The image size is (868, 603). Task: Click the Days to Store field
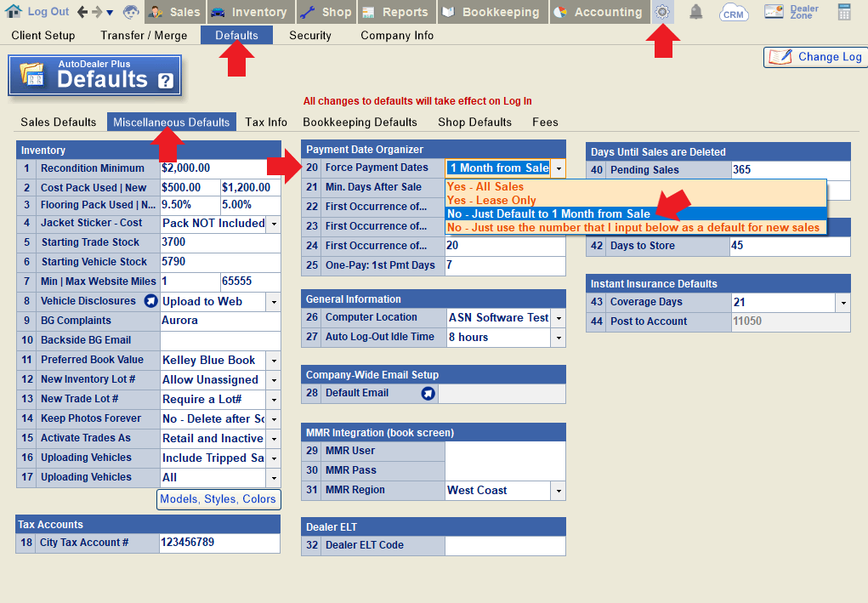791,246
